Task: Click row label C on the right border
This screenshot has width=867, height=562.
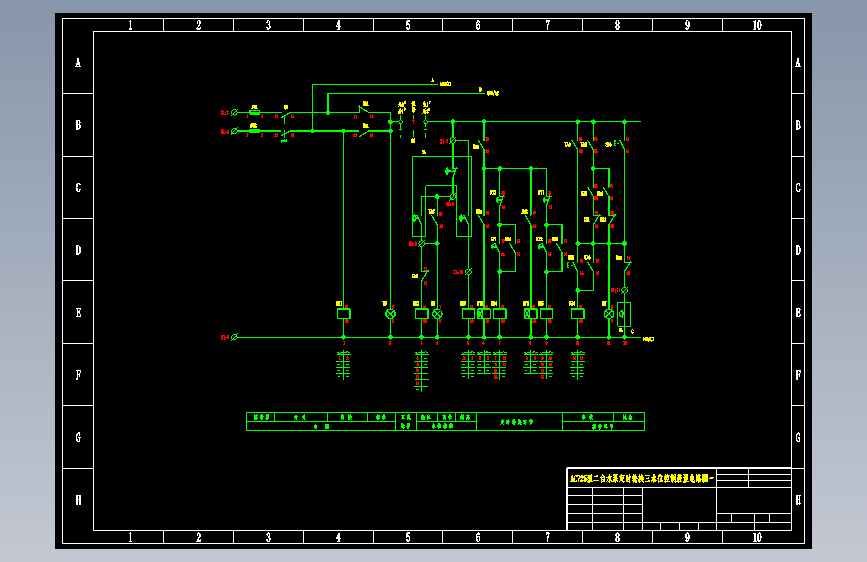Action: [x=798, y=188]
